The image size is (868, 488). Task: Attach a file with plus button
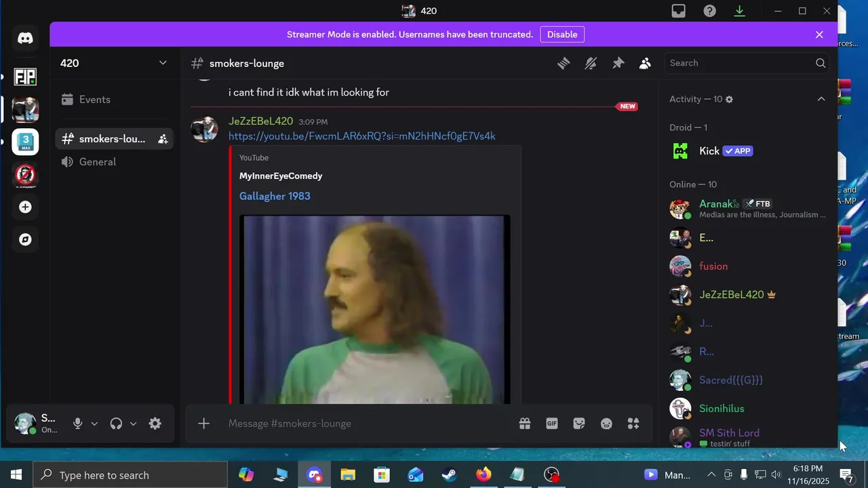pos(203,424)
